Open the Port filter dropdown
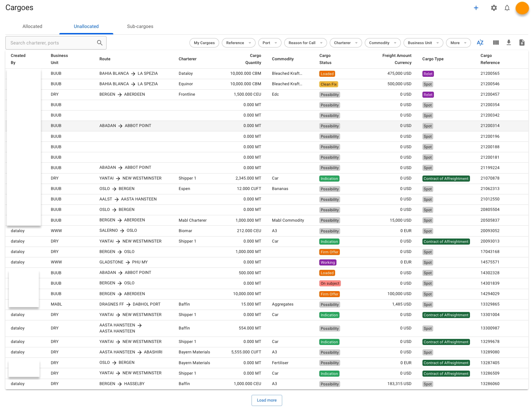This screenshot has width=532, height=410. [270, 43]
